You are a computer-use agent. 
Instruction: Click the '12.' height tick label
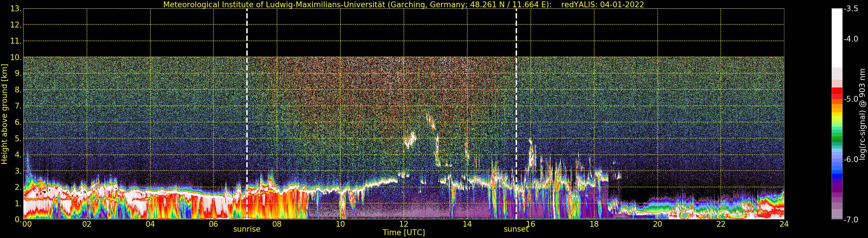coord(16,25)
